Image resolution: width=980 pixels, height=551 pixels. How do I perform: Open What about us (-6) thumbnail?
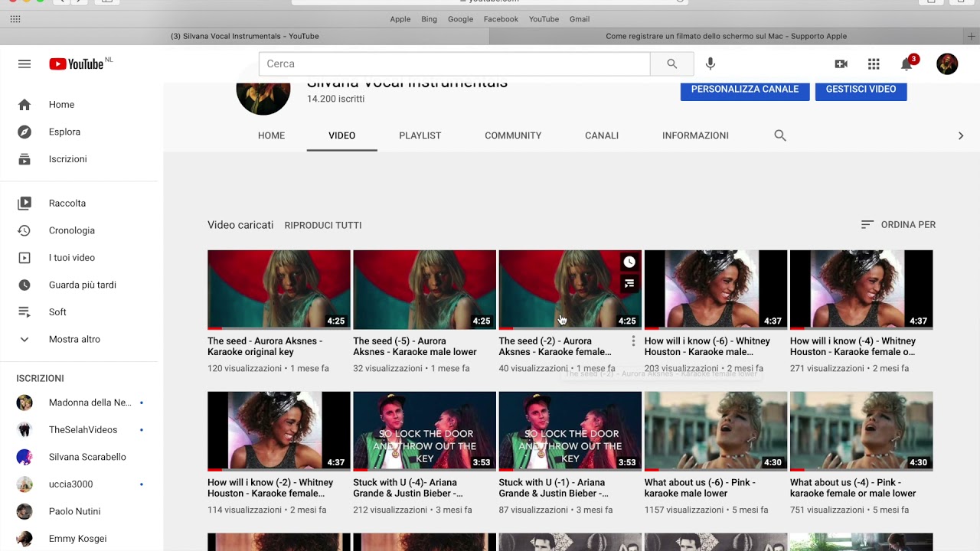(x=716, y=432)
